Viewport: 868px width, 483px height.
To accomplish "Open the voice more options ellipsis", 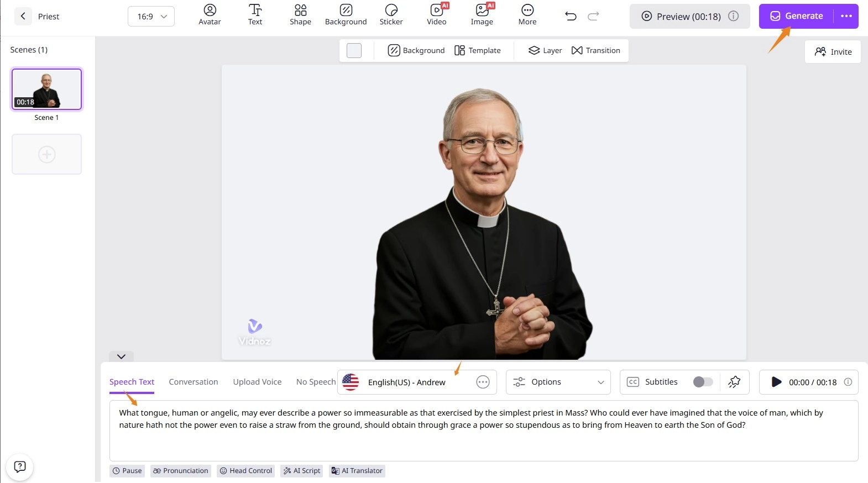I will coord(483,382).
